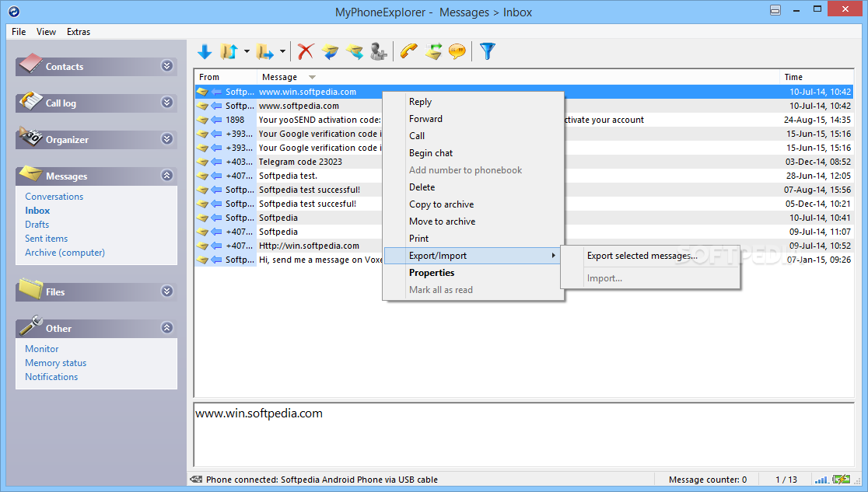
Task: Open the File menu
Action: pyautogui.click(x=19, y=32)
